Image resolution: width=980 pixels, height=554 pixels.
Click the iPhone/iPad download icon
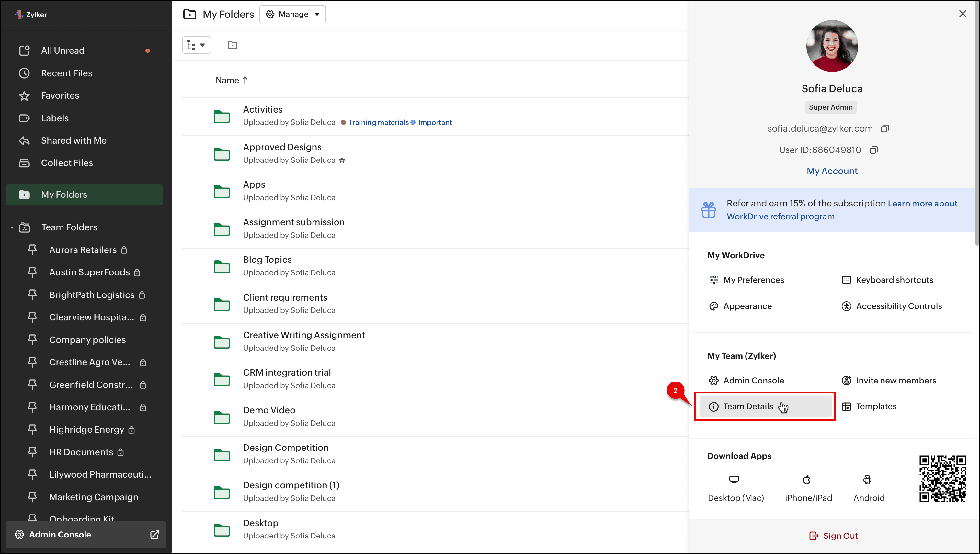(806, 480)
